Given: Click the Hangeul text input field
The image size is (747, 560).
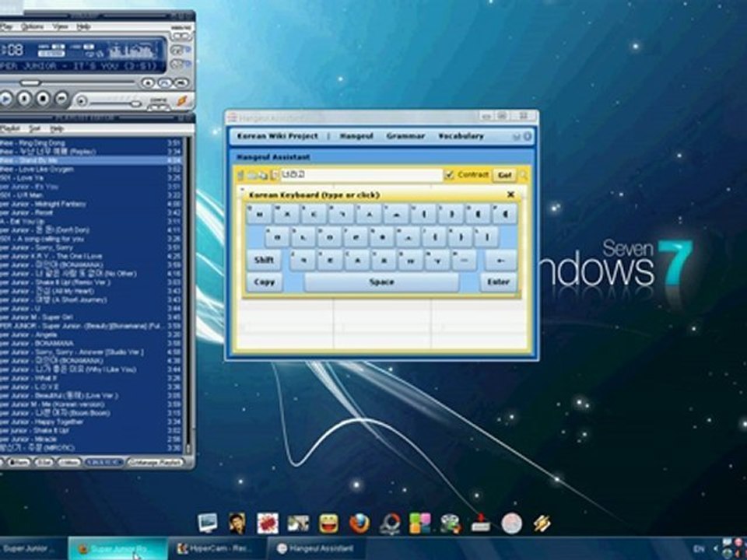Looking at the screenshot, I should pos(361,175).
